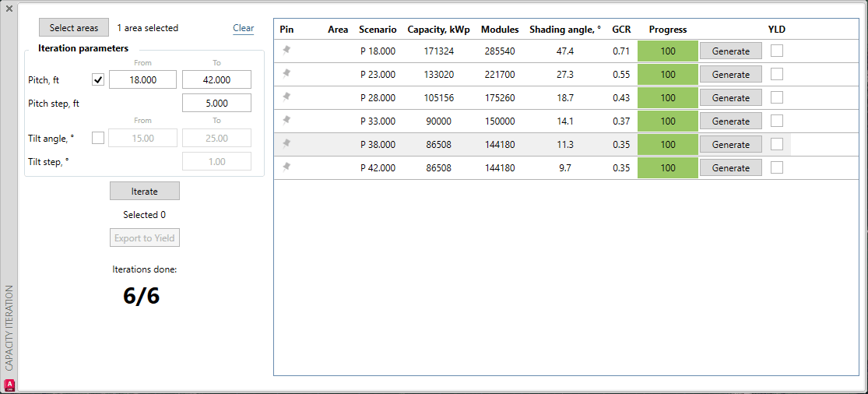Close the Capacity Iteration panel
Viewport: 868px width, 394px height.
pyautogui.click(x=9, y=9)
